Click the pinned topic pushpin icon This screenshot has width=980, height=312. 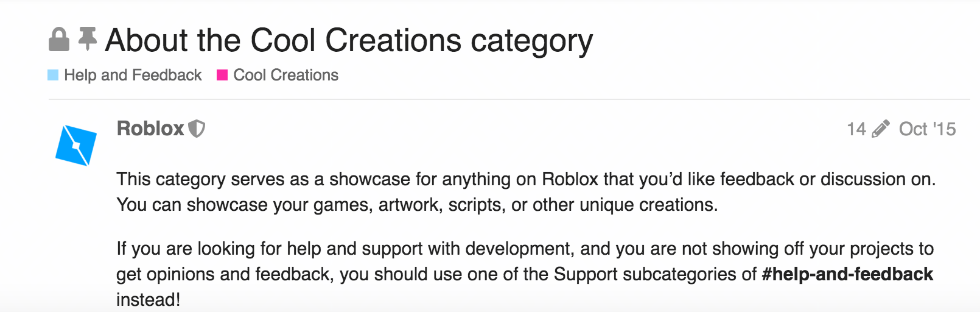tap(88, 38)
